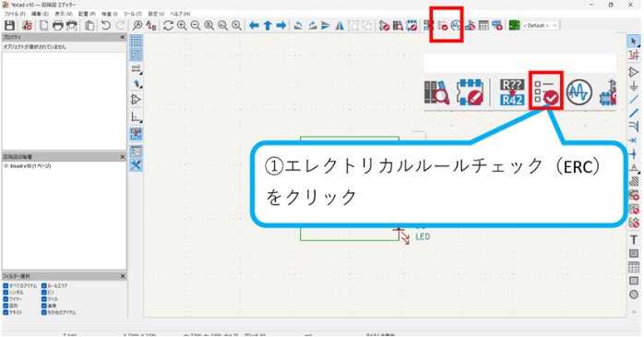Open the ツール(T) menu

tap(133, 14)
